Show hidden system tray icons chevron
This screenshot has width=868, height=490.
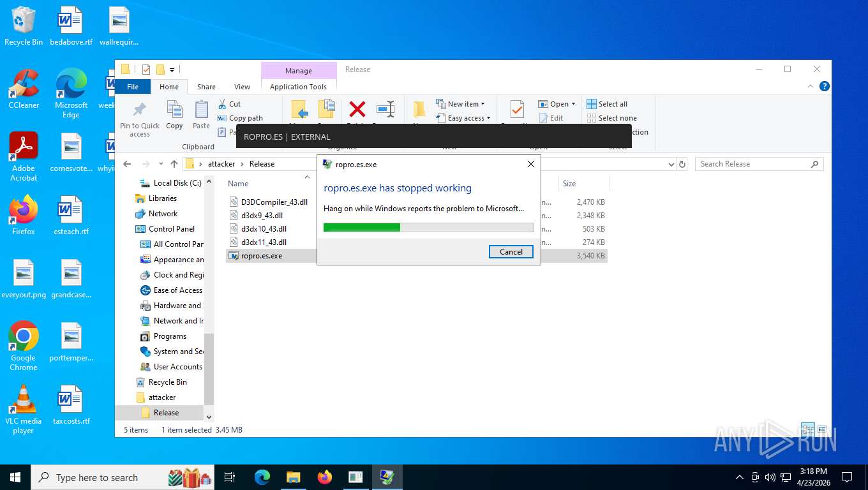[x=740, y=477]
